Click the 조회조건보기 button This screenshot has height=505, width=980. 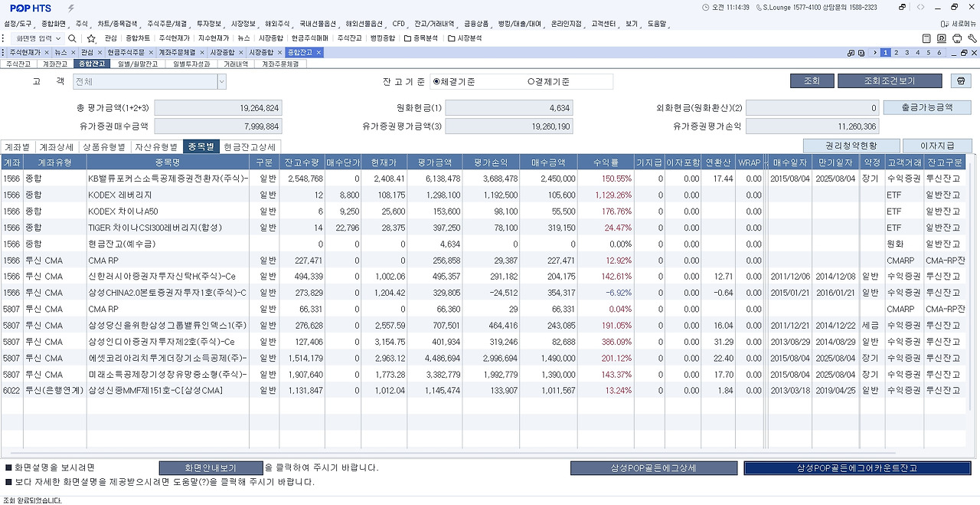(x=890, y=81)
